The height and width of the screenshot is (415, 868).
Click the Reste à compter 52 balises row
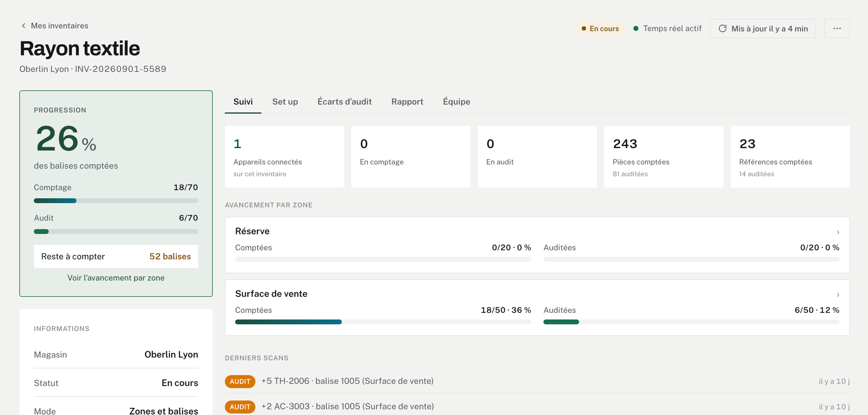point(116,256)
